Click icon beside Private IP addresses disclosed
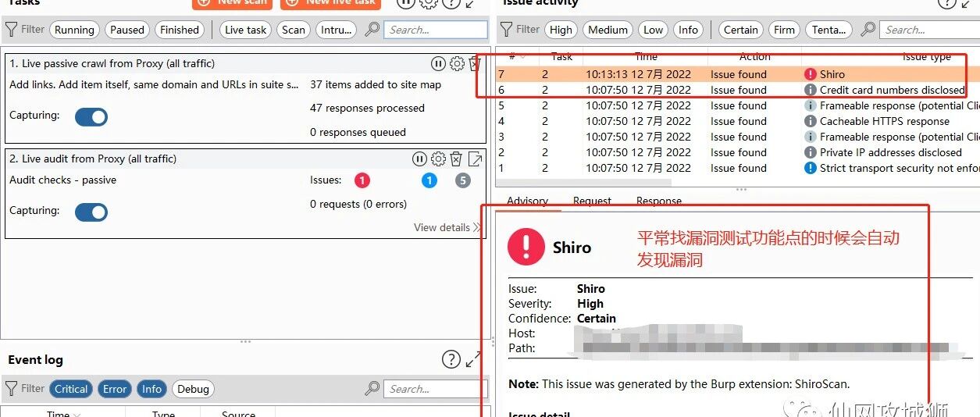980x417 pixels. click(x=811, y=152)
